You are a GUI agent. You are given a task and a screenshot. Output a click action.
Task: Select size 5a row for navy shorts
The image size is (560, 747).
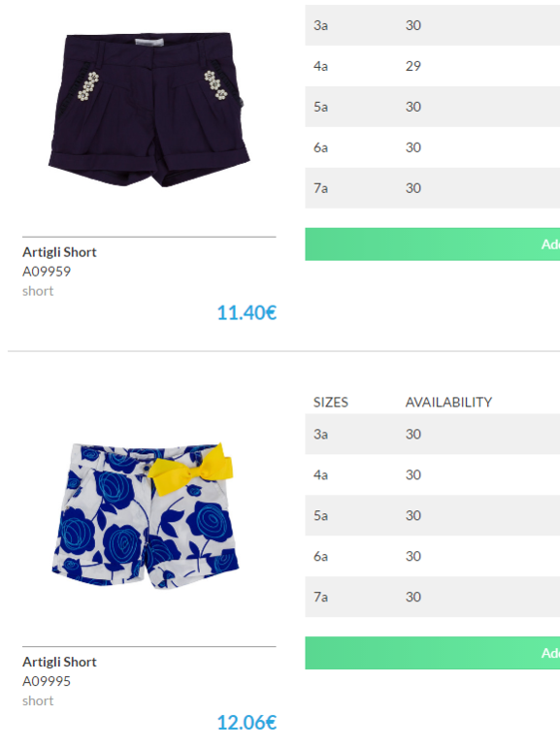[432, 107]
